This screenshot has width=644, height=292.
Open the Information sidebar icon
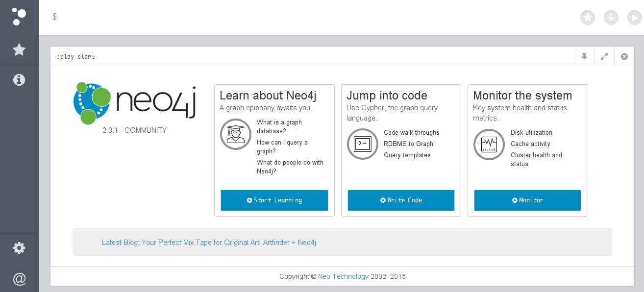point(19,79)
